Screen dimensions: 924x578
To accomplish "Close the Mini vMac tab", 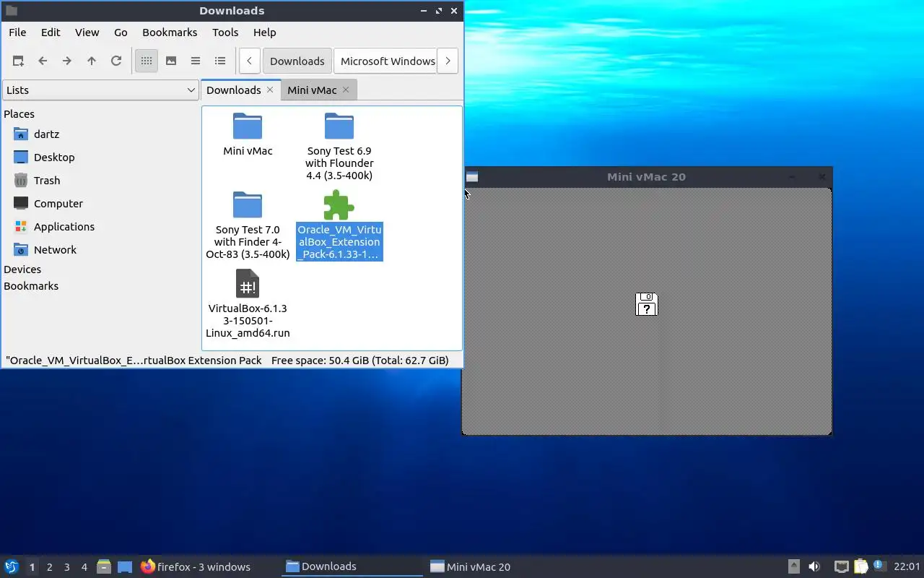I will pos(346,90).
